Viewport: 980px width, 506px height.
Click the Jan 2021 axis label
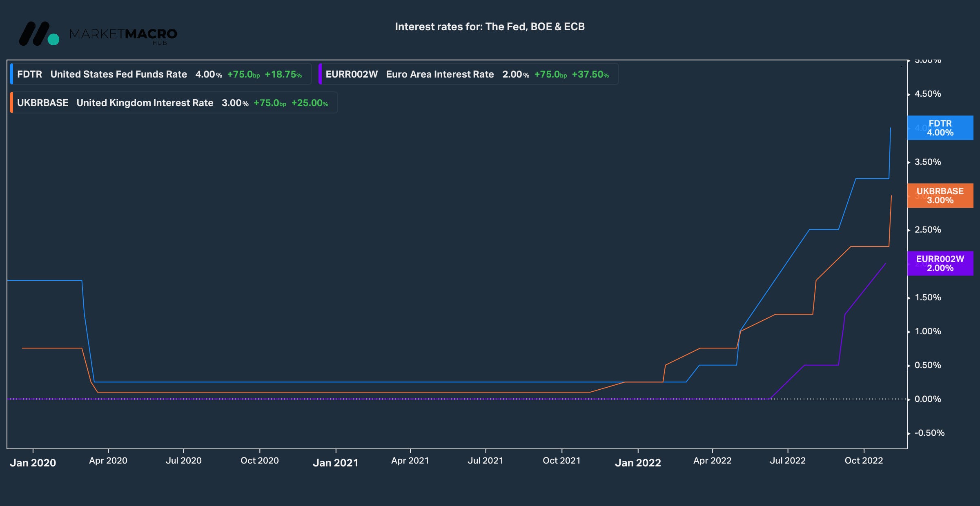tap(335, 463)
